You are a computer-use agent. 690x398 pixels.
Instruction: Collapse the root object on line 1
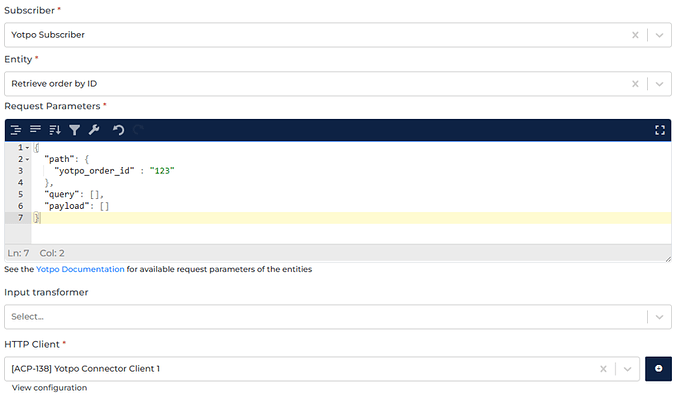(27, 147)
